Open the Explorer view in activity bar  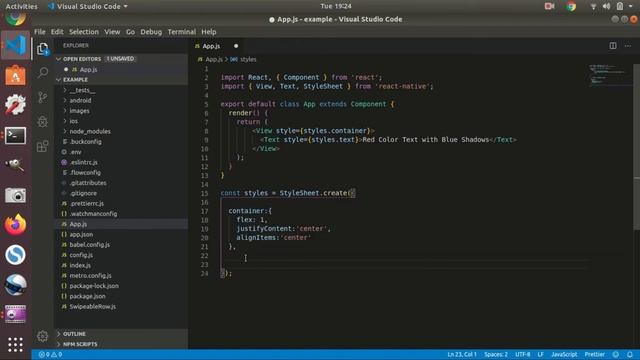(43, 49)
